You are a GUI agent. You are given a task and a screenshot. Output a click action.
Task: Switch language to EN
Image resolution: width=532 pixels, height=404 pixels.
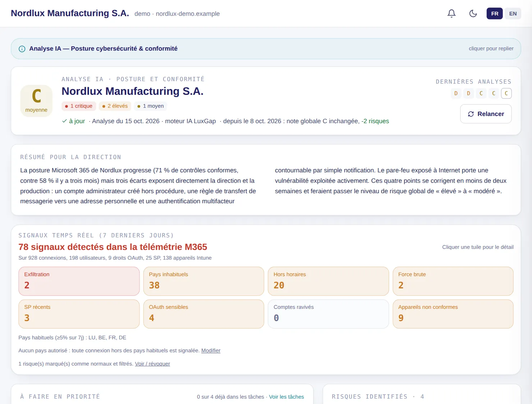pos(513,14)
